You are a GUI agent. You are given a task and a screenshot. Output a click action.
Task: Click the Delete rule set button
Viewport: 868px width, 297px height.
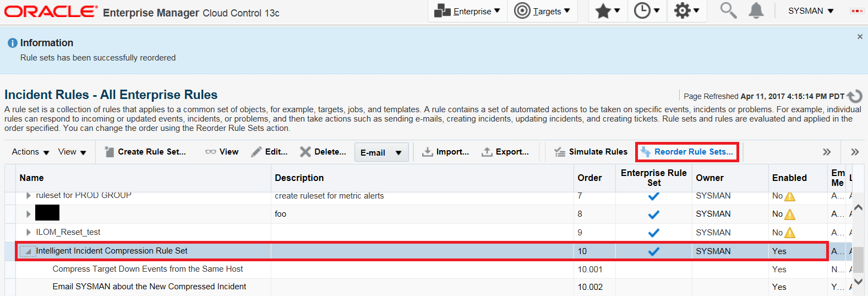[323, 152]
